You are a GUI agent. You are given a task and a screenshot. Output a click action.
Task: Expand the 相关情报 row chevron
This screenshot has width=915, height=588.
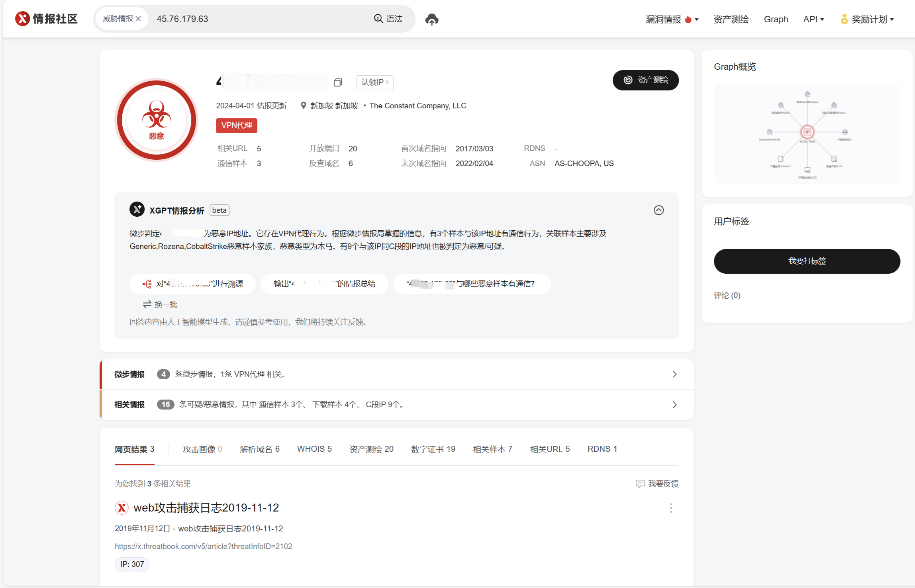click(x=674, y=404)
